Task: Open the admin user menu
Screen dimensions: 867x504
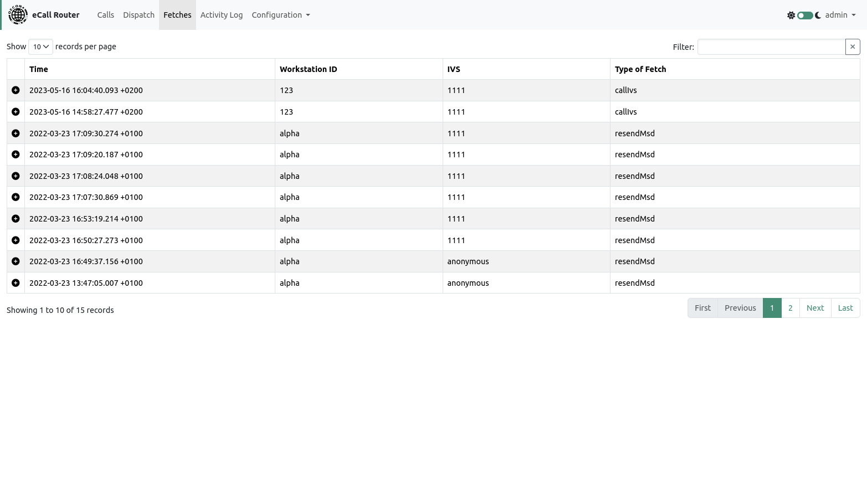Action: click(840, 15)
